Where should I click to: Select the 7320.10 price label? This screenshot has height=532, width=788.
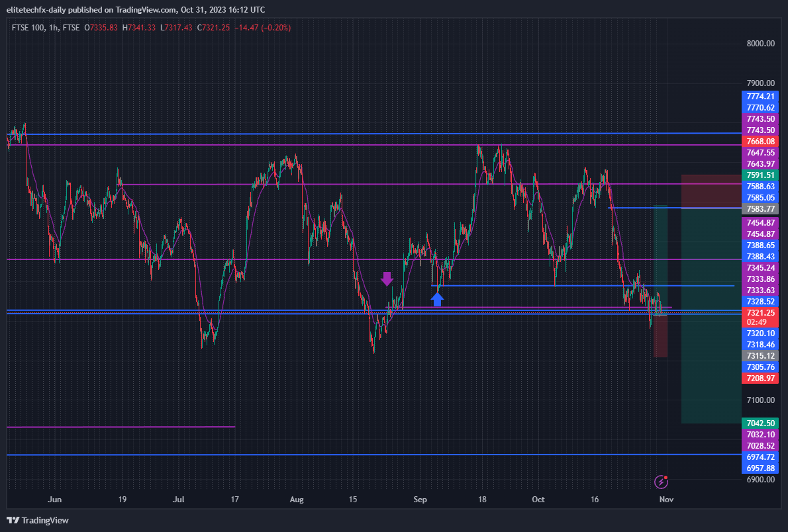(760, 333)
